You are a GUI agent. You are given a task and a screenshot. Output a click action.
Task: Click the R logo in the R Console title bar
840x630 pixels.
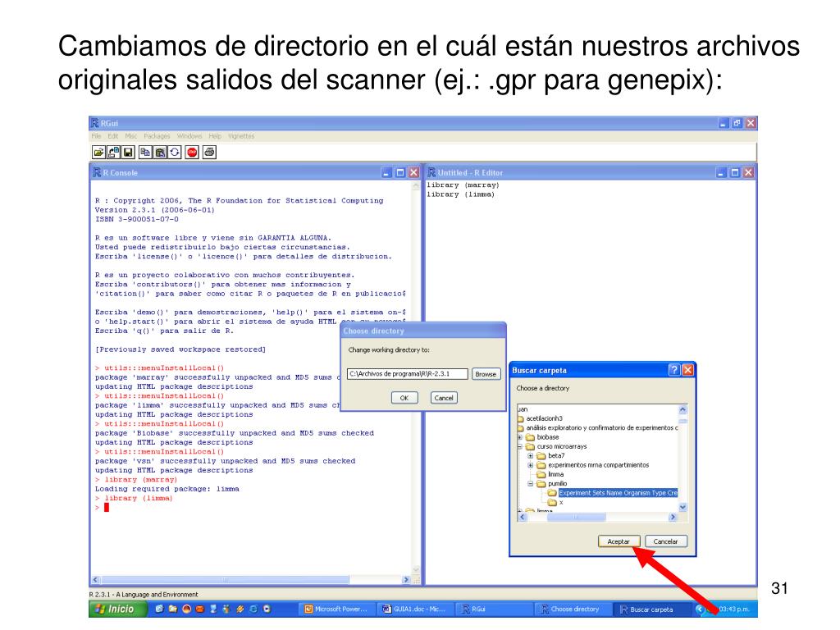click(x=97, y=172)
